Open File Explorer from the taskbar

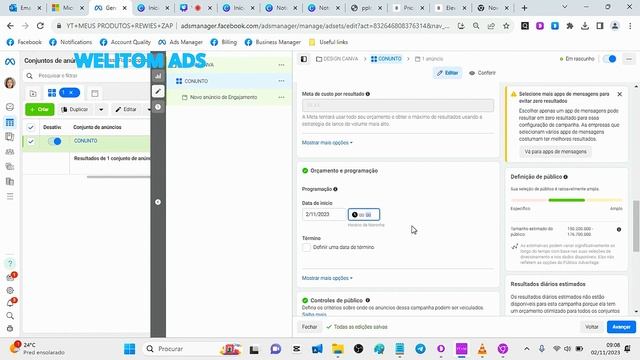(338, 349)
